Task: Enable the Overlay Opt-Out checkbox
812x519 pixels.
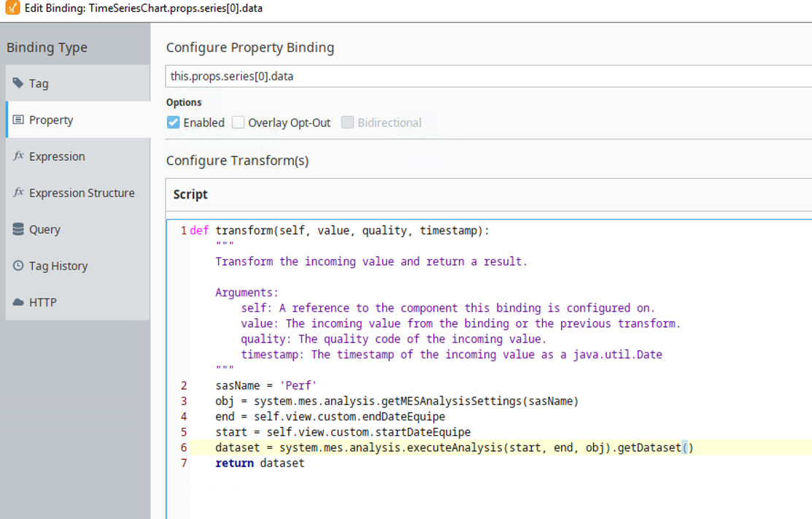Action: click(239, 122)
